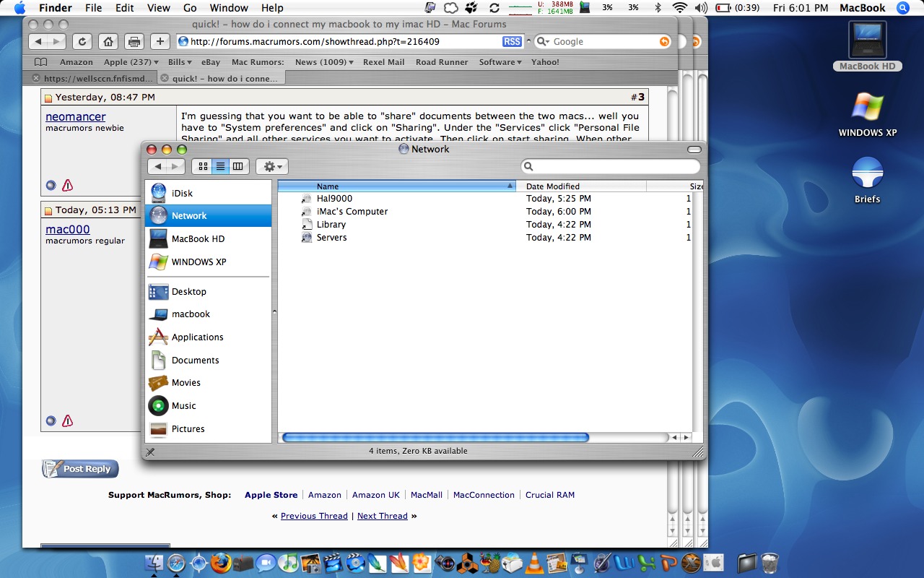Open Microsoft PowerPoint from the Dock
This screenshot has height=578, width=924.
668,563
